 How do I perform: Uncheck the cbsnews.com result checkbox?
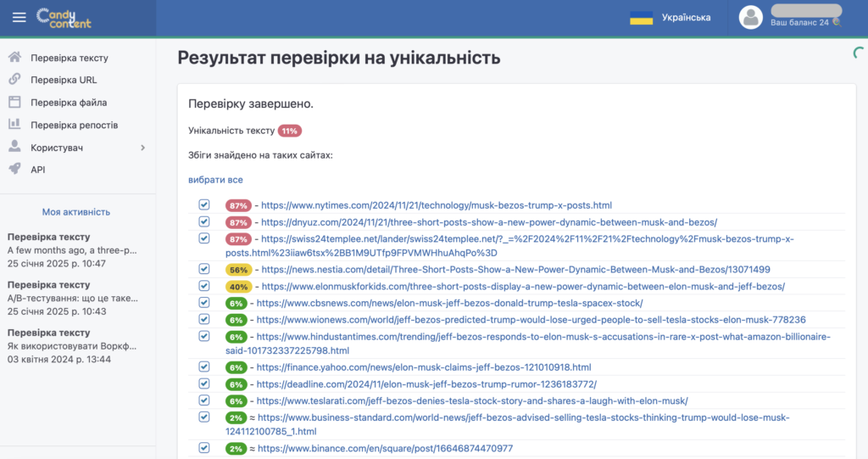click(x=204, y=302)
